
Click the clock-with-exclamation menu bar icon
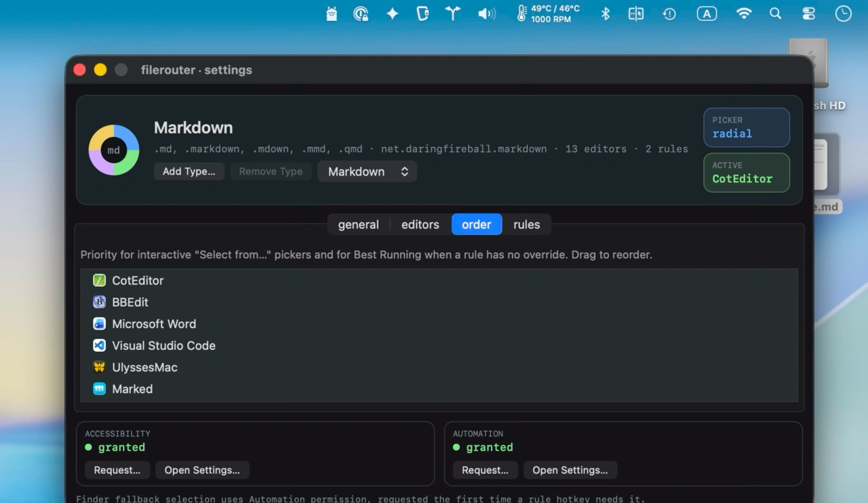pyautogui.click(x=669, y=14)
